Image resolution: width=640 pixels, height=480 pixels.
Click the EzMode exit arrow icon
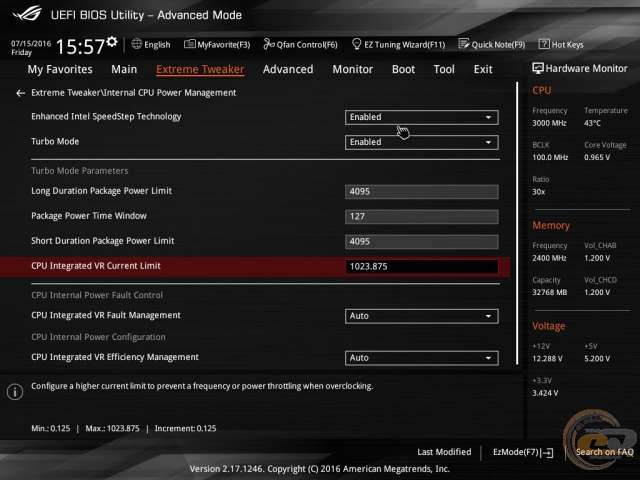click(x=547, y=453)
